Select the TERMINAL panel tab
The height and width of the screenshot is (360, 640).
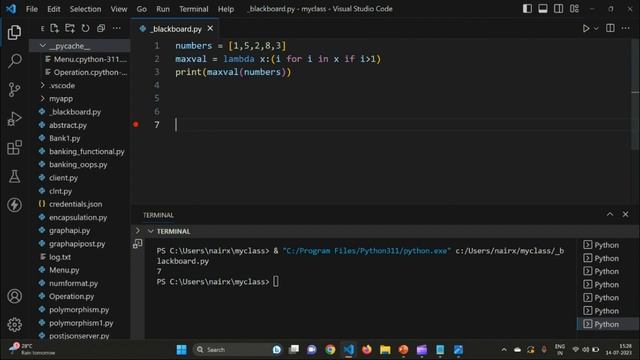[x=158, y=215]
